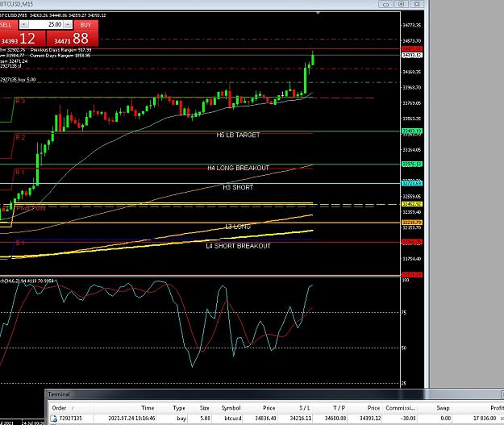The width and height of the screenshot is (504, 425).
Task: Click the 75 level on the stochastic scale
Action: pyautogui.click(x=404, y=312)
